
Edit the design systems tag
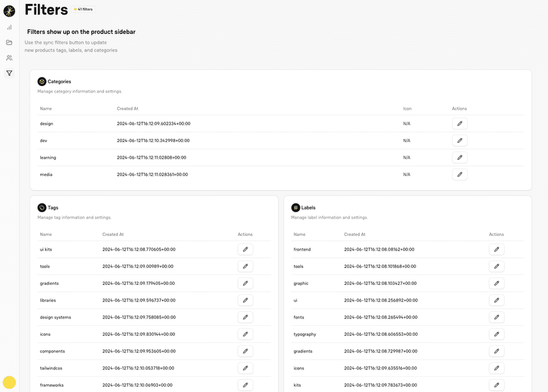click(246, 317)
